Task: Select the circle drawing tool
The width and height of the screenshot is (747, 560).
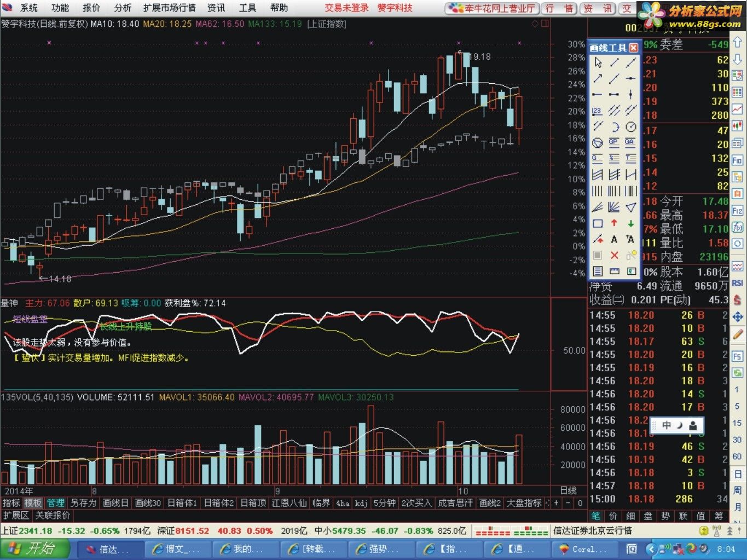Action: pyautogui.click(x=631, y=127)
